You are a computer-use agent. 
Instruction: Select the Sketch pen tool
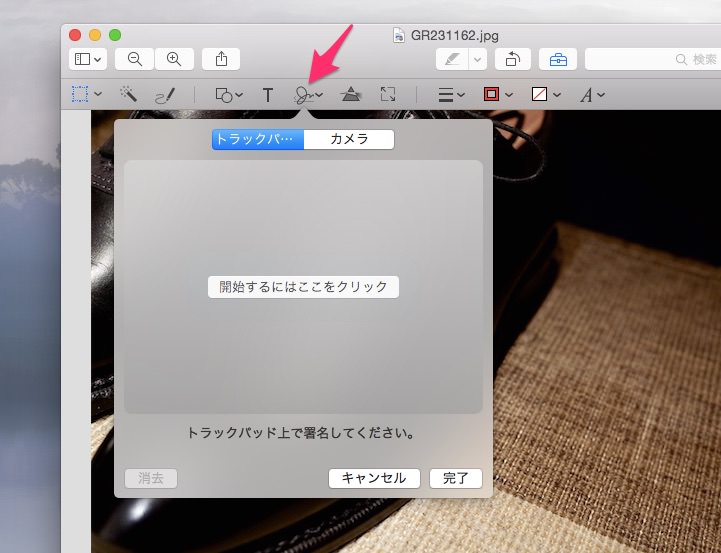tap(165, 95)
